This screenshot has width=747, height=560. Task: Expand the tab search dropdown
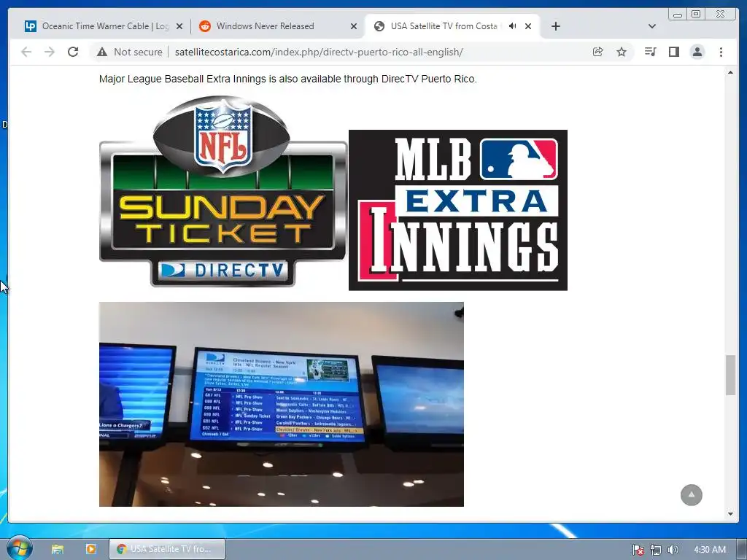click(652, 26)
